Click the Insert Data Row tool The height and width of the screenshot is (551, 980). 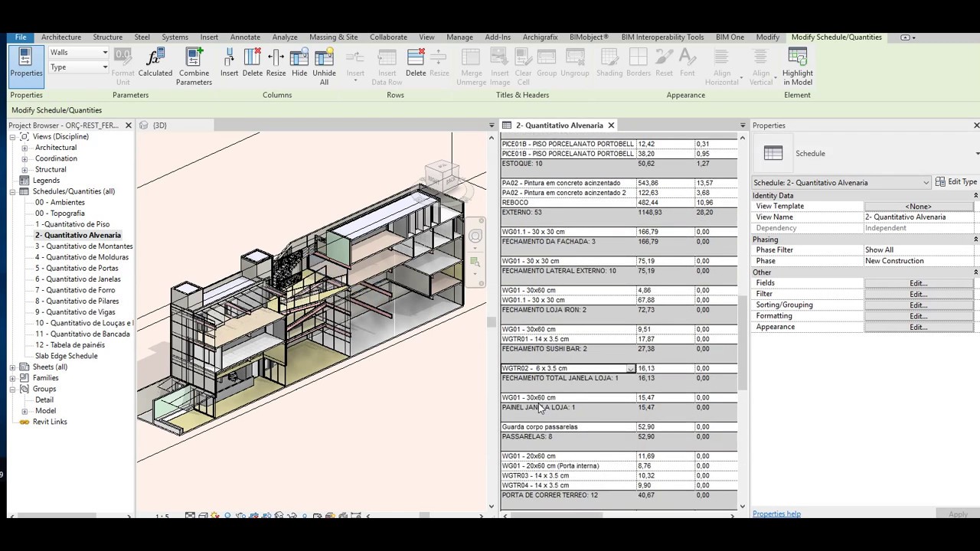(387, 67)
